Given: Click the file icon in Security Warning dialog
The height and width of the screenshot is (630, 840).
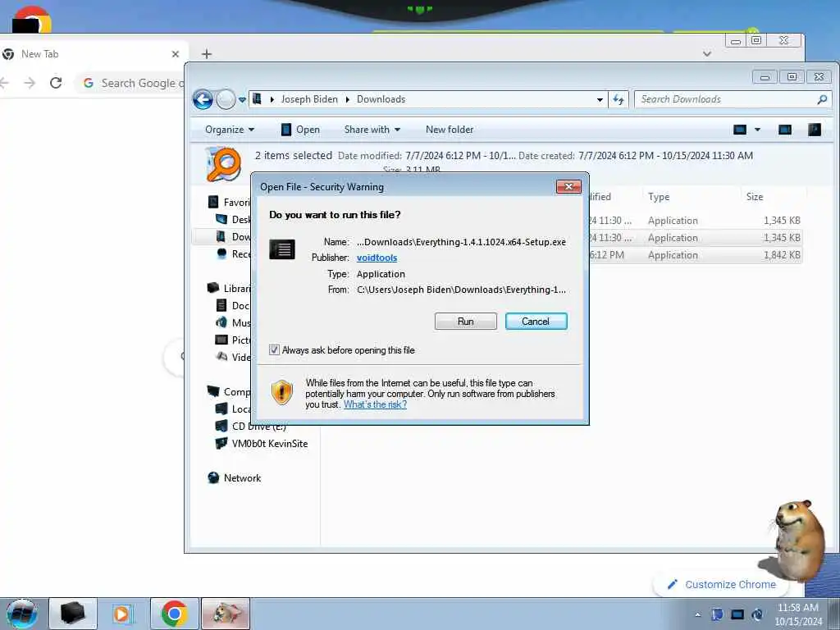Looking at the screenshot, I should pyautogui.click(x=282, y=249).
